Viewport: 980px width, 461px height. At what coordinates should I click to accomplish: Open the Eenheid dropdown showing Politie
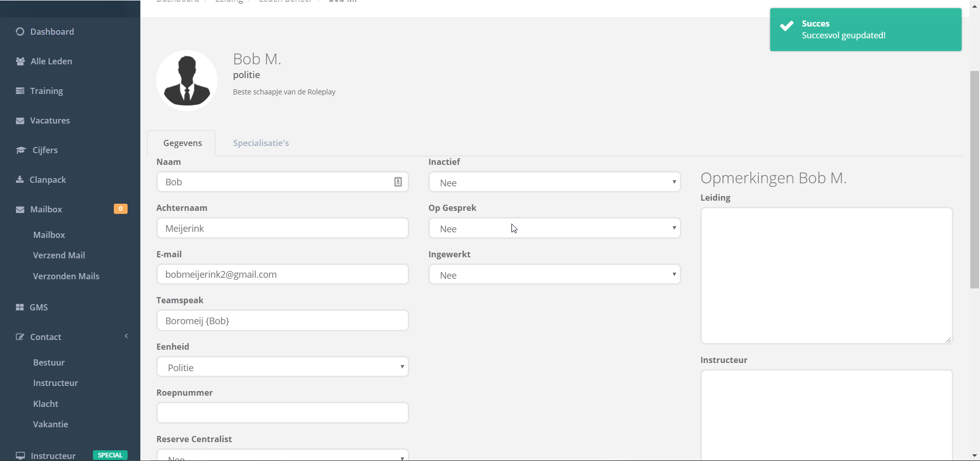pos(282,367)
